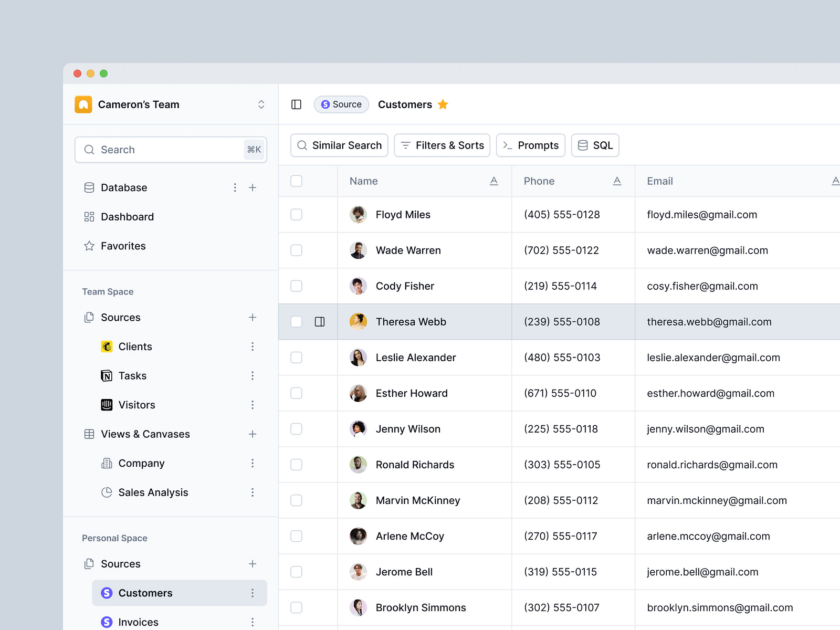Click the Visitors barcode icon

click(x=107, y=405)
